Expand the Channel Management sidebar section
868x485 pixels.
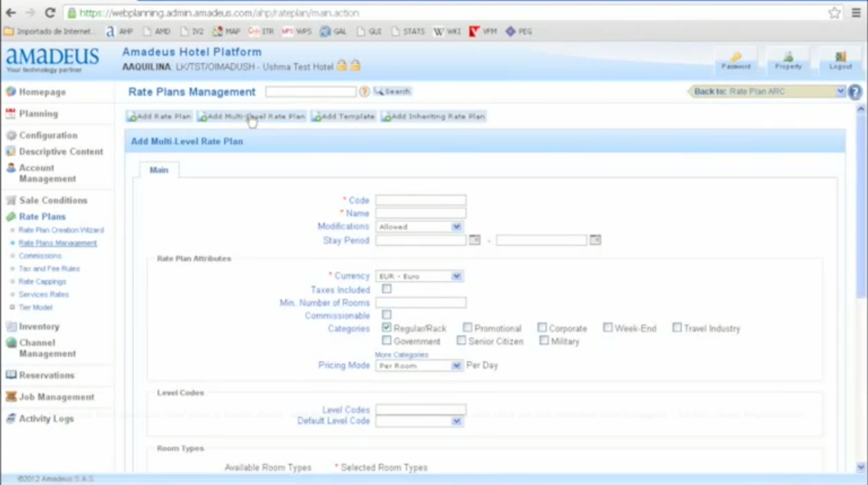click(47, 348)
